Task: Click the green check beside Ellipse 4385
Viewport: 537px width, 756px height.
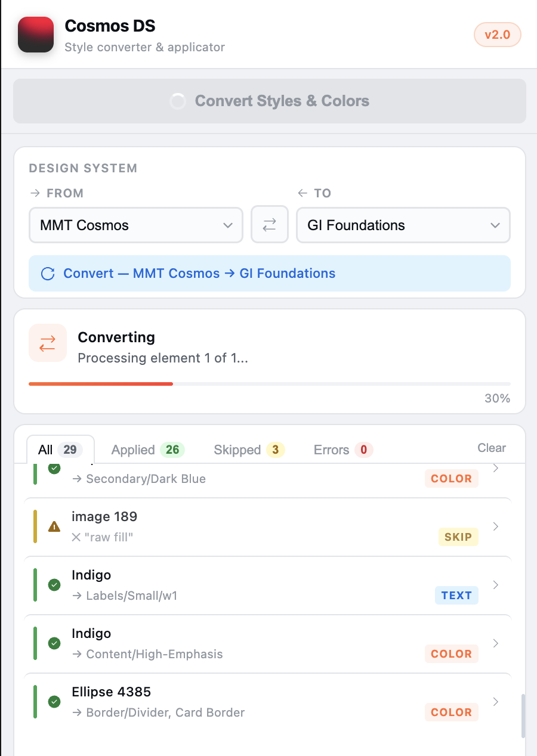Action: click(54, 702)
